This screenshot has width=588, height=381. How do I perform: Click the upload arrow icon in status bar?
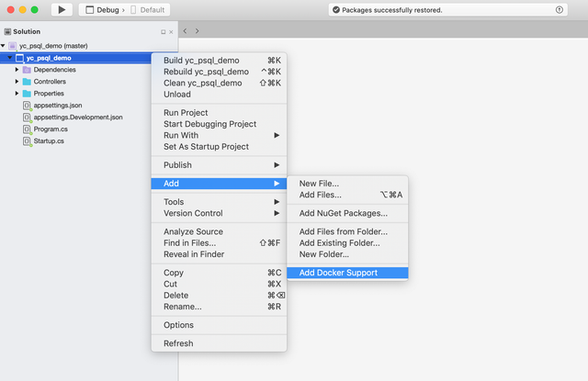point(560,10)
